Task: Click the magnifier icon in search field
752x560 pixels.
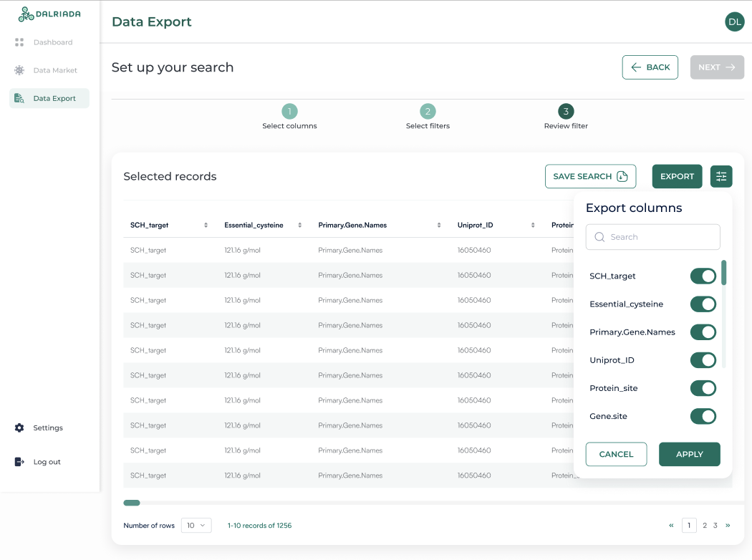Action: (599, 237)
